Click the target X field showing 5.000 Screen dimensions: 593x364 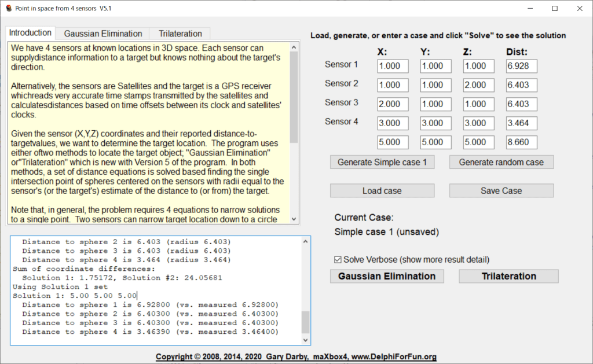point(393,142)
